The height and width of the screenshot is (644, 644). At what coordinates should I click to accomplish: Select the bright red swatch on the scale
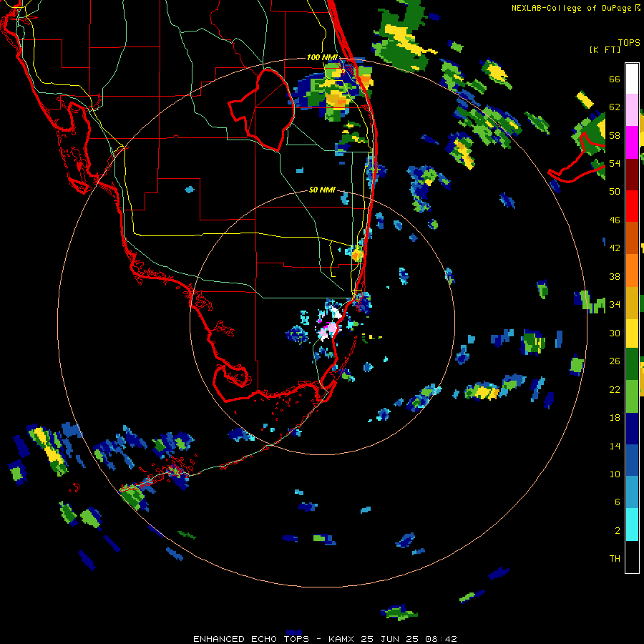(632, 206)
